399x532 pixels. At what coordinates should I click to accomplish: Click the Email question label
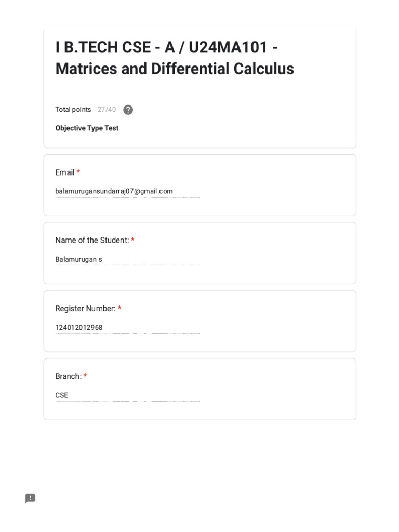(65, 172)
